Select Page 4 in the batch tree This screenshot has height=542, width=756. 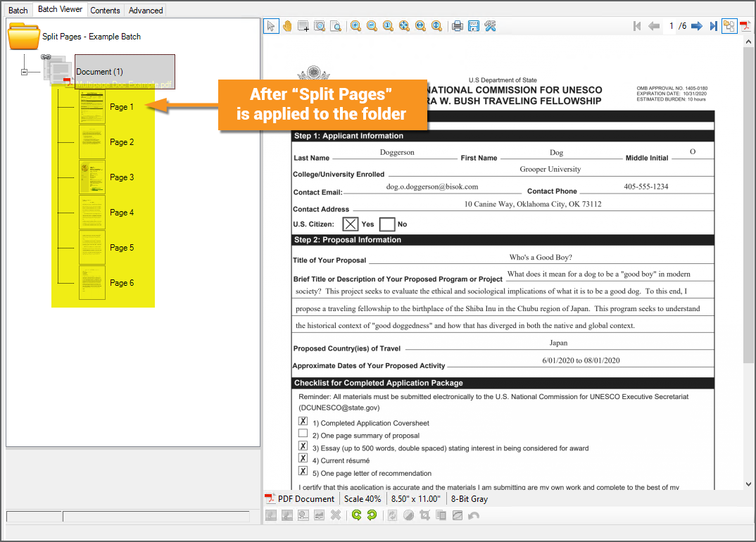pyautogui.click(x=122, y=213)
